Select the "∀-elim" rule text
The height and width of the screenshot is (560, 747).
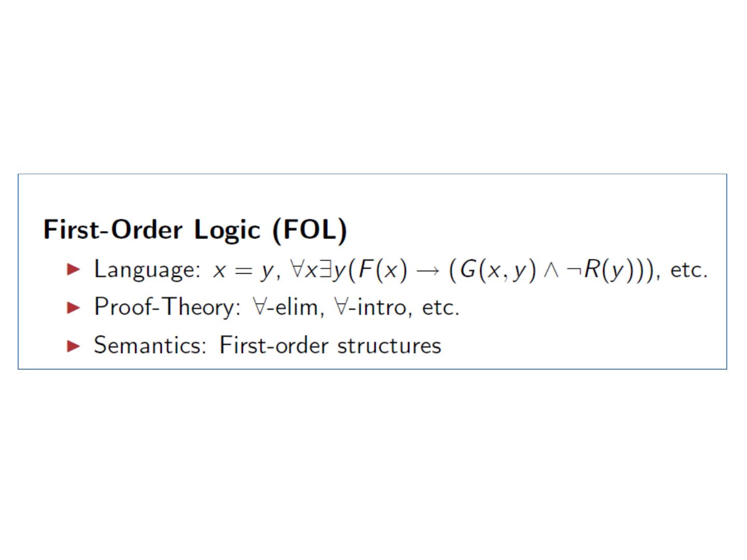[285, 307]
